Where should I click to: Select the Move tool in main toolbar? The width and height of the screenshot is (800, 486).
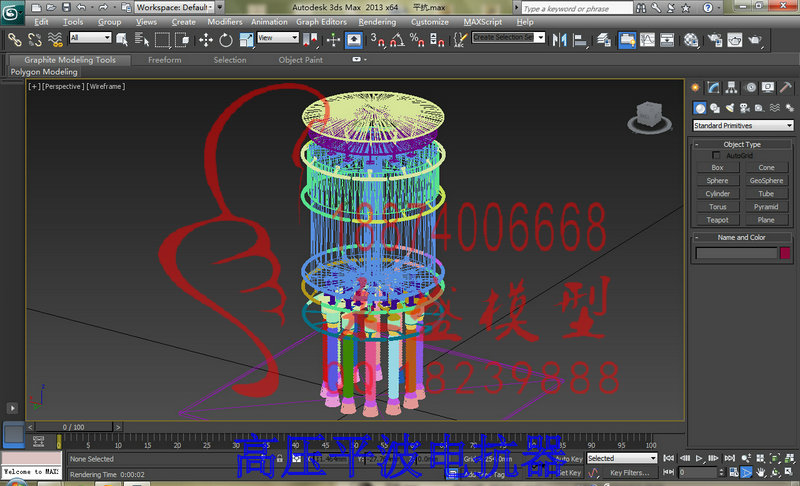[x=206, y=40]
